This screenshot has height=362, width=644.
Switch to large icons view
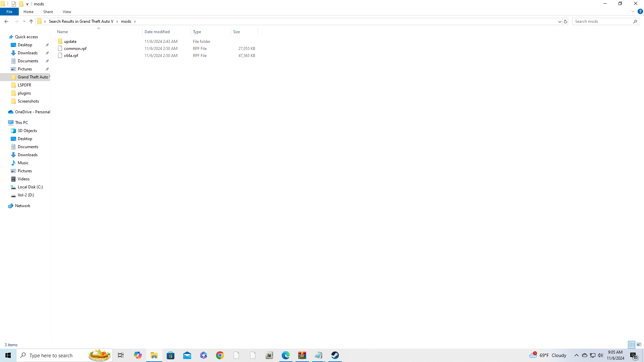click(639, 345)
